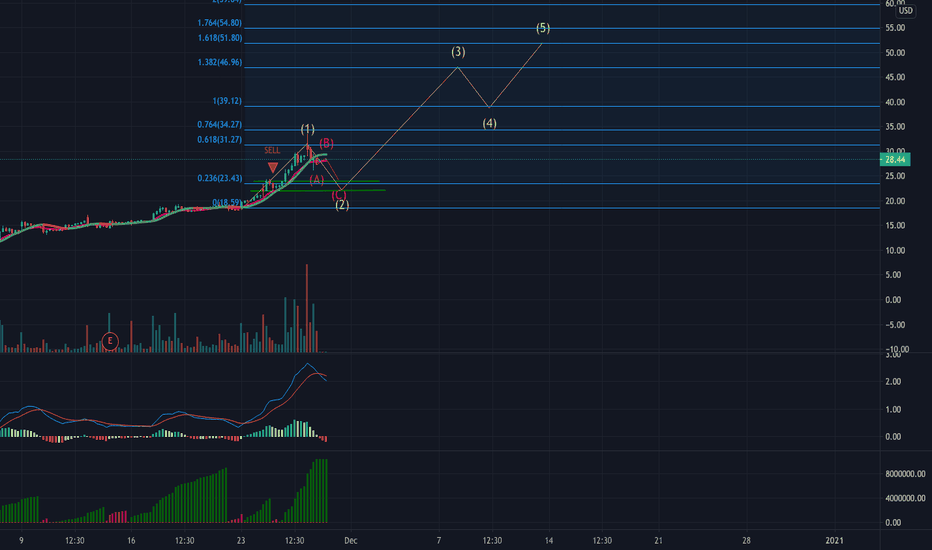
Task: Select the wave (1) label
Action: [x=307, y=129]
